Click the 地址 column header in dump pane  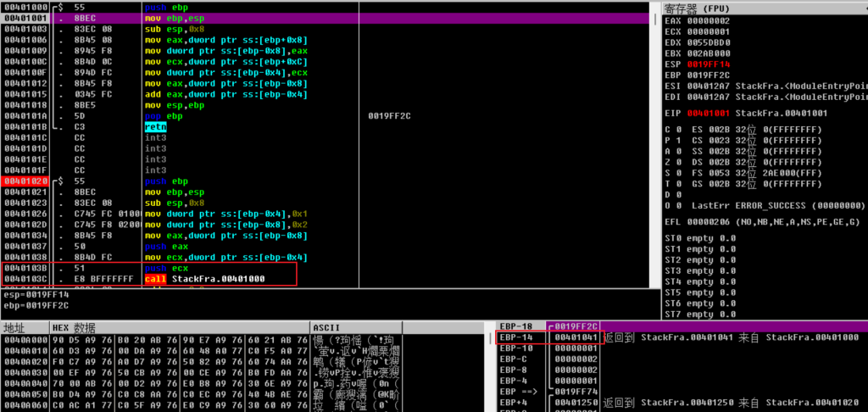click(x=15, y=327)
